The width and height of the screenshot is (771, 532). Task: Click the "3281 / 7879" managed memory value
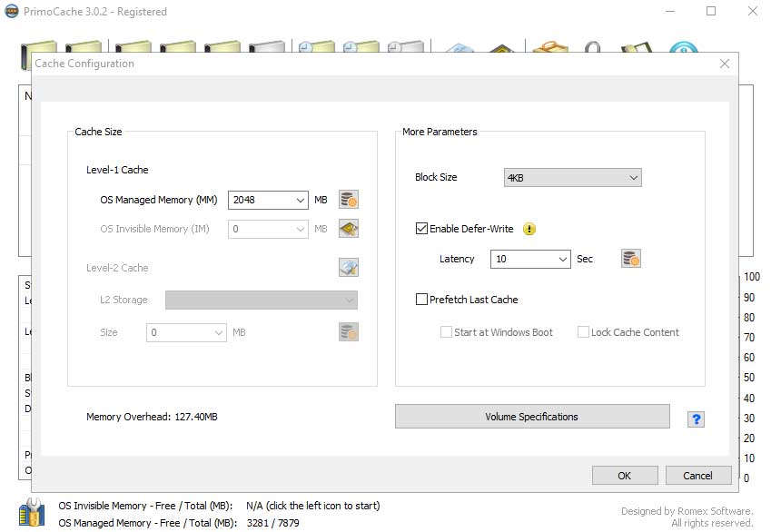point(273,523)
